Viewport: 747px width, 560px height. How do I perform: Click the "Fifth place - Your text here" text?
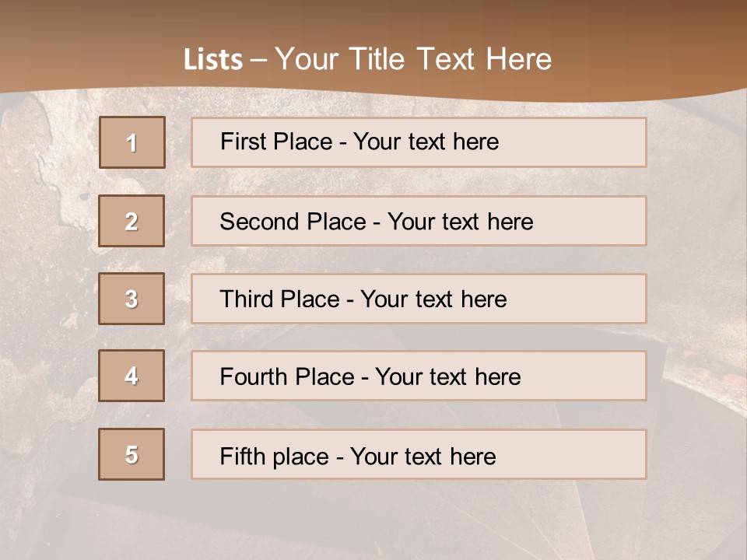click(358, 456)
